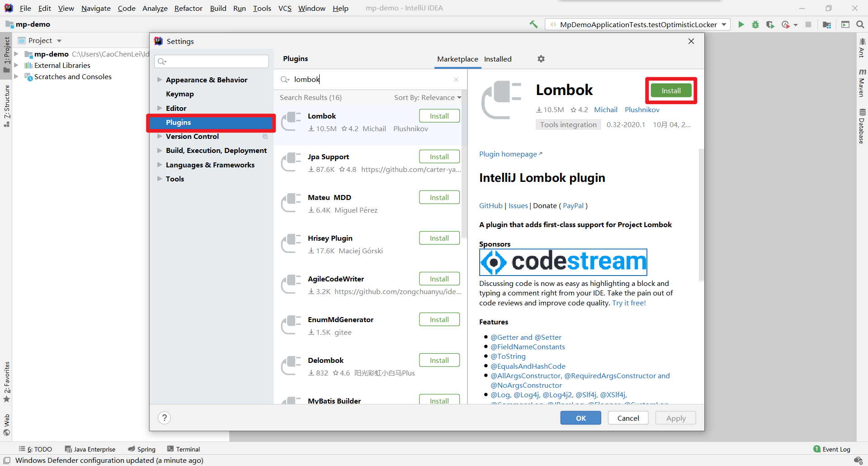Click the settings search input field
868x466 pixels.
click(212, 61)
